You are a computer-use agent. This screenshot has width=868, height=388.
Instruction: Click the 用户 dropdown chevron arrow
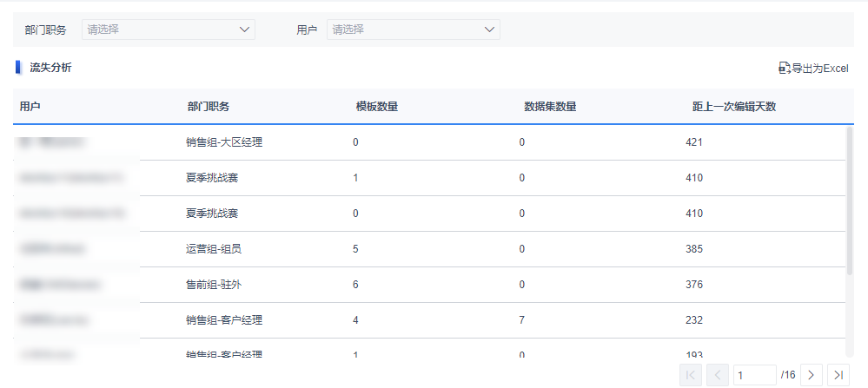coord(489,30)
